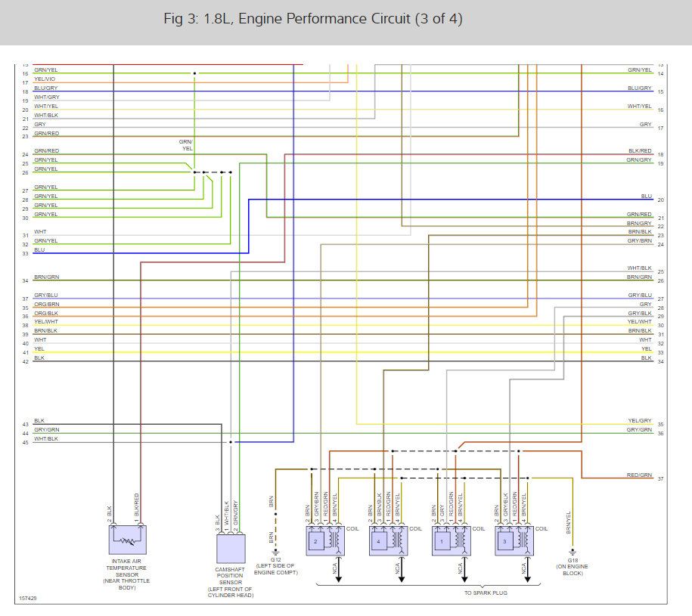692x616 pixels.
Task: Click the G12 ground symbol
Action: click(x=275, y=552)
